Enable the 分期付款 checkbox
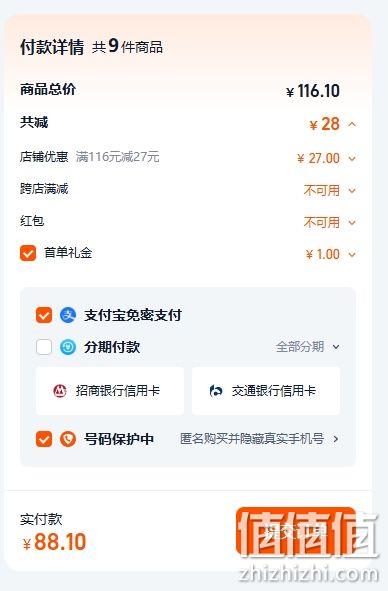Image resolution: width=388 pixels, height=591 pixels. click(44, 347)
